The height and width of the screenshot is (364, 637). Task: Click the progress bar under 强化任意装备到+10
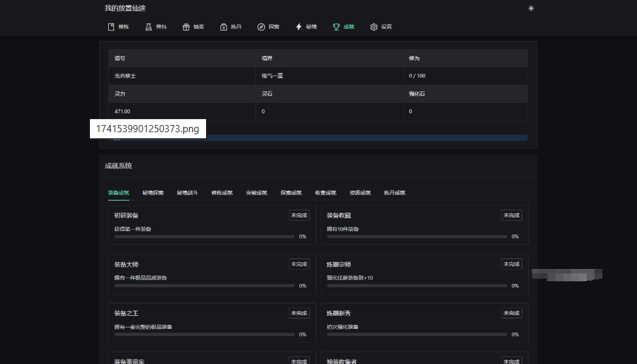[x=417, y=286]
